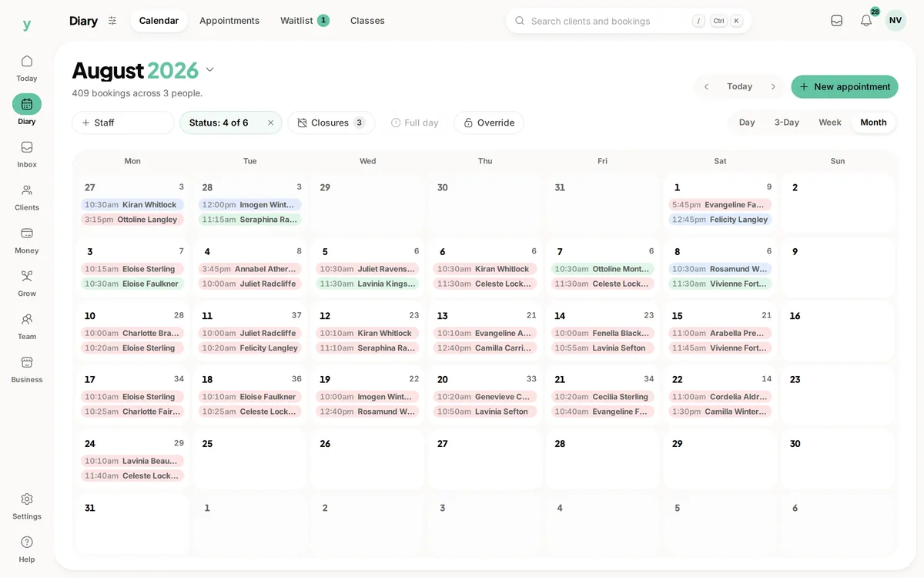The width and height of the screenshot is (924, 578).
Task: Open the Grow sidebar icon
Action: 27,276
